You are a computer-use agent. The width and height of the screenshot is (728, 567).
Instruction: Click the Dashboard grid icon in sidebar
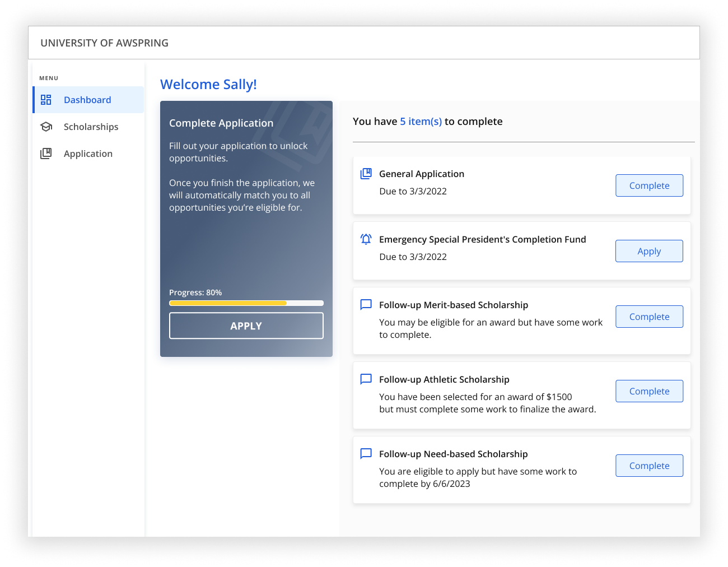(x=46, y=100)
